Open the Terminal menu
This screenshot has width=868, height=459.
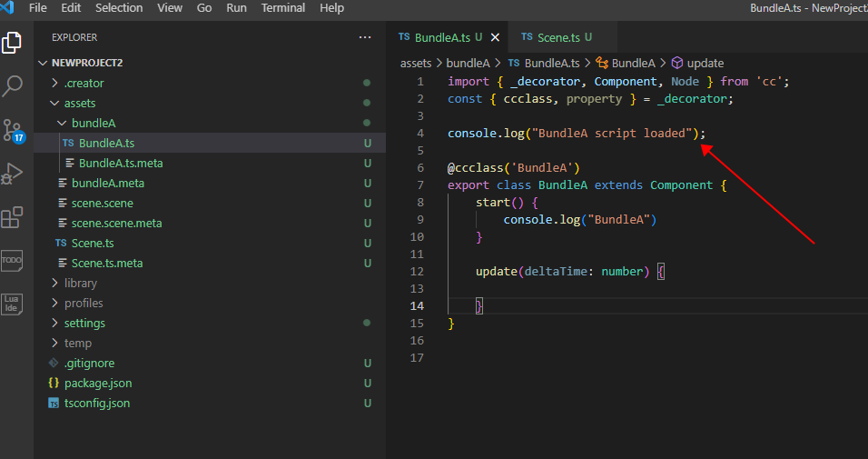coord(283,8)
